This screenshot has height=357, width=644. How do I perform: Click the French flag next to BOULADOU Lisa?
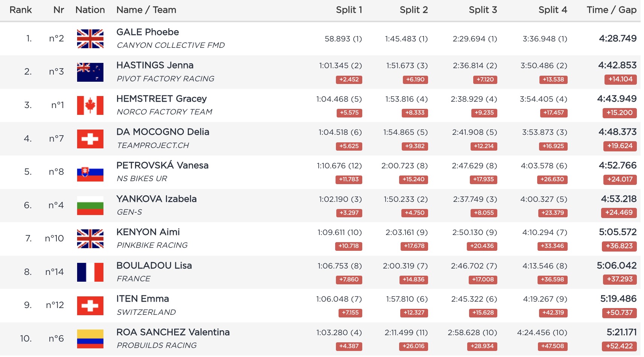point(90,272)
